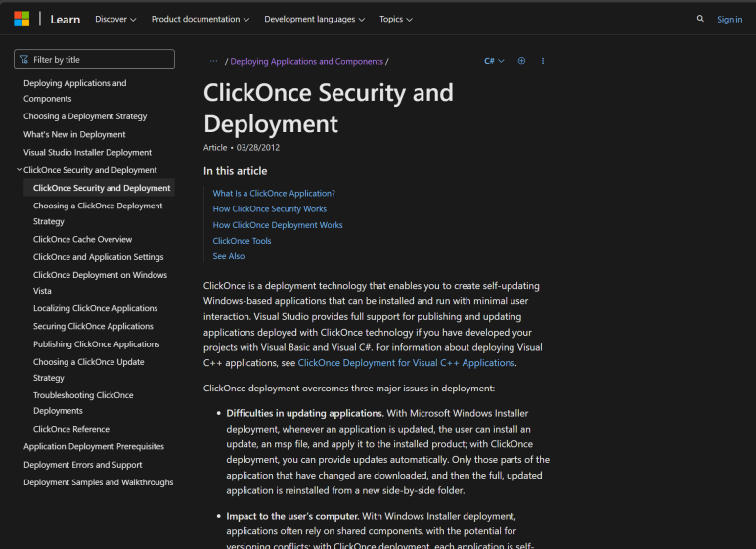Open the Product documentation dropdown
The width and height of the screenshot is (756, 549).
click(200, 19)
